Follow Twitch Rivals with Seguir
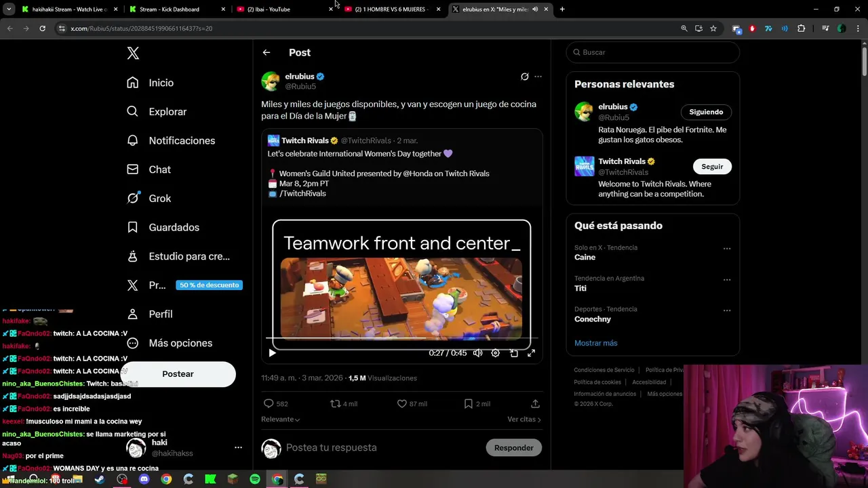The image size is (868, 488). (x=712, y=167)
